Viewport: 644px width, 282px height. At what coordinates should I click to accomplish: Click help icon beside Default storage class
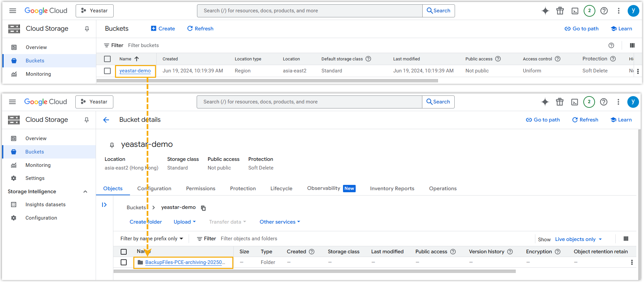pos(368,59)
